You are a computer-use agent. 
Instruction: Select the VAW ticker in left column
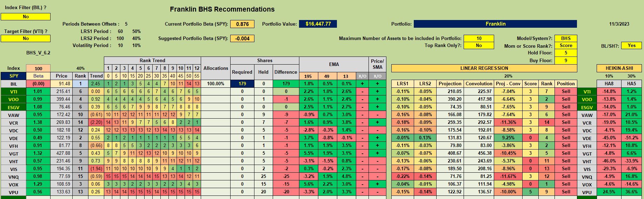[13, 115]
